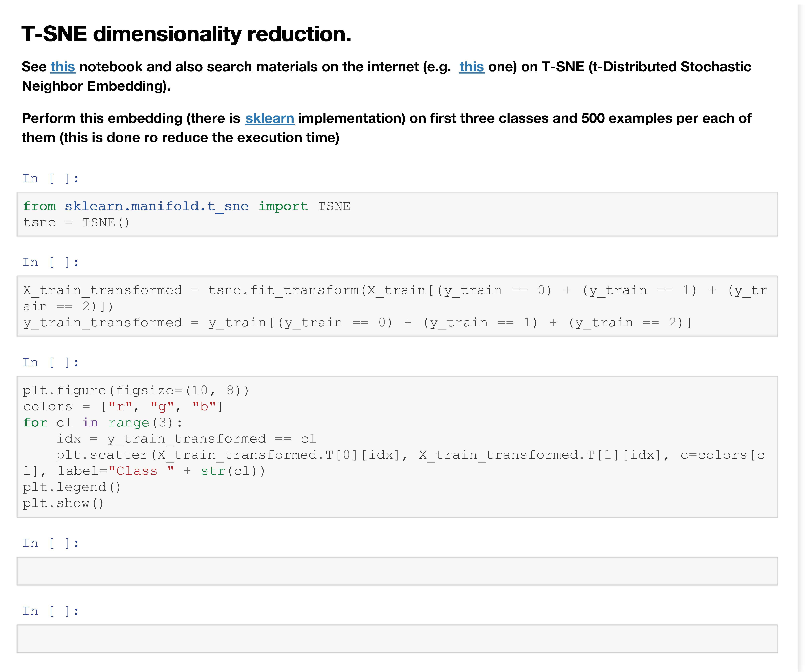The height and width of the screenshot is (672, 809).
Task: Click the In [ ] prompt above last empty cell
Action: pyautogui.click(x=50, y=611)
